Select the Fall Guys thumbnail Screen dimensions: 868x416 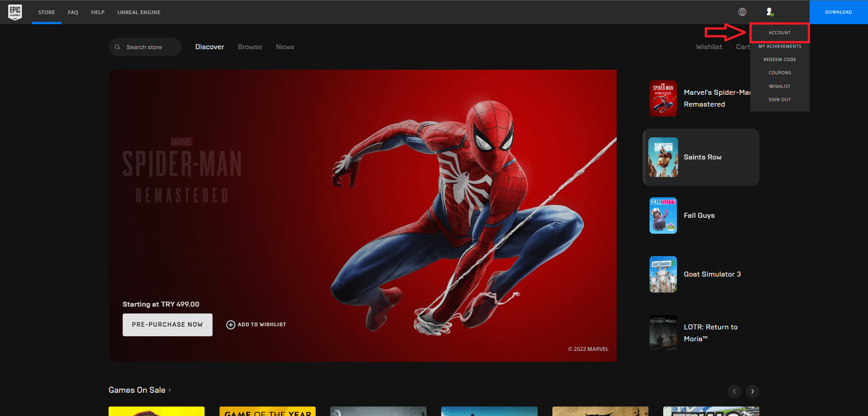pos(663,216)
